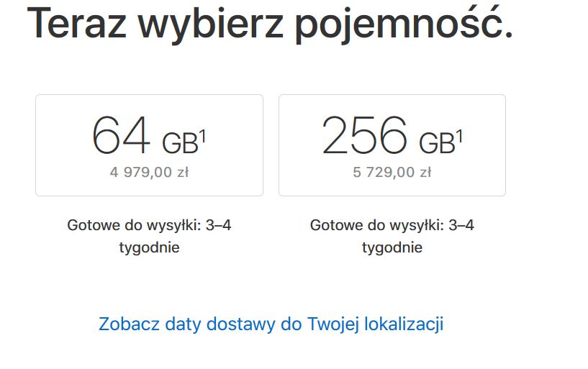The height and width of the screenshot is (369, 588).
Task: Select the 64 GB capacity option
Action: (149, 145)
